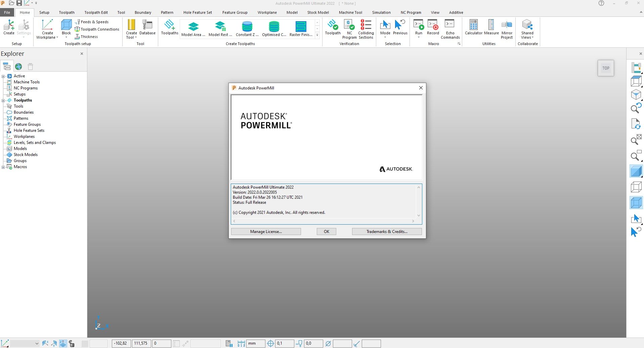Open the File menu
Image resolution: width=644 pixels, height=348 pixels.
coord(7,12)
